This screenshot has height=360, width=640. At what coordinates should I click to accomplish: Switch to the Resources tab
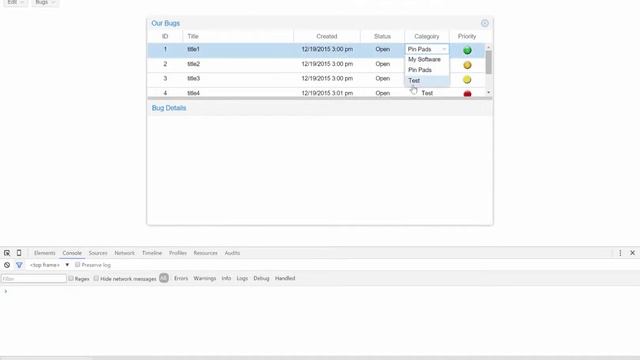205,253
